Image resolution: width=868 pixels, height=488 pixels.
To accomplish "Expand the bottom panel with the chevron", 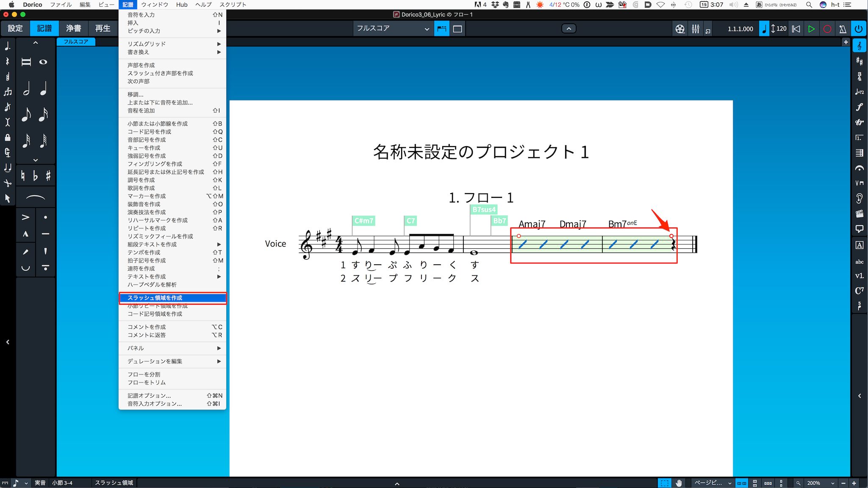I will [397, 483].
